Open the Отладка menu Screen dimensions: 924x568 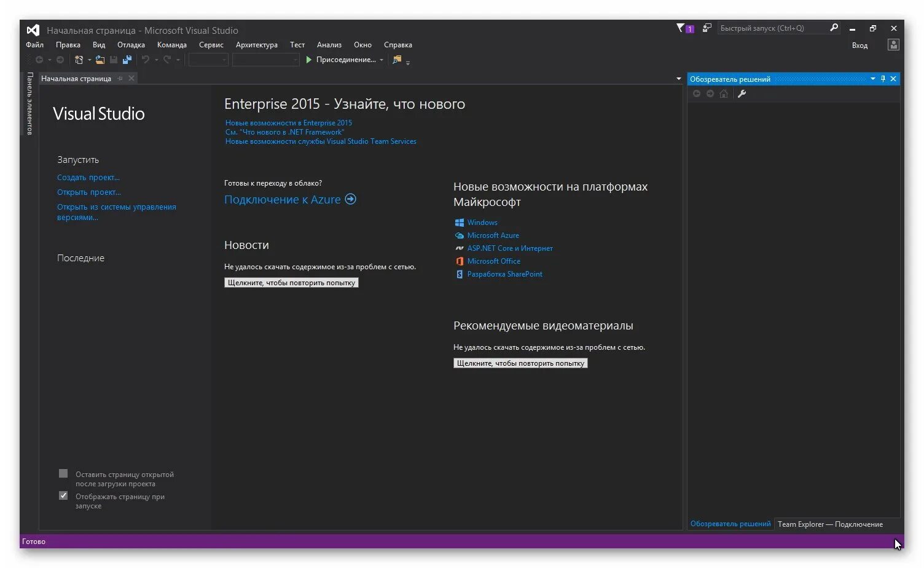tap(131, 45)
